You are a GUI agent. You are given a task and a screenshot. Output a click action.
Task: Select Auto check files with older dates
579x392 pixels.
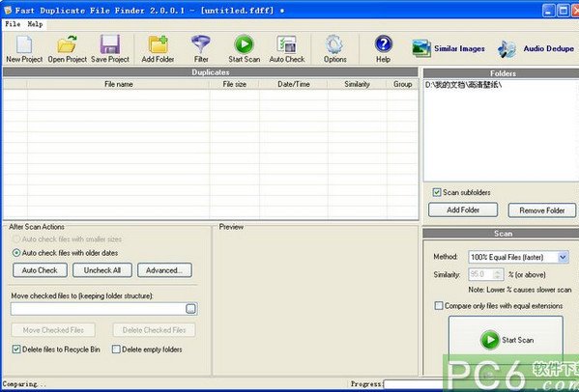[x=16, y=253]
